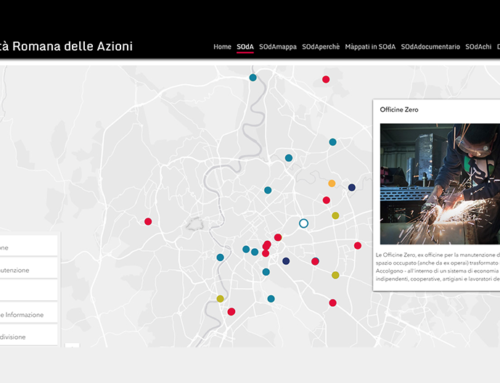Select the white ring selected map marker
The width and height of the screenshot is (500, 383).
pyautogui.click(x=303, y=223)
